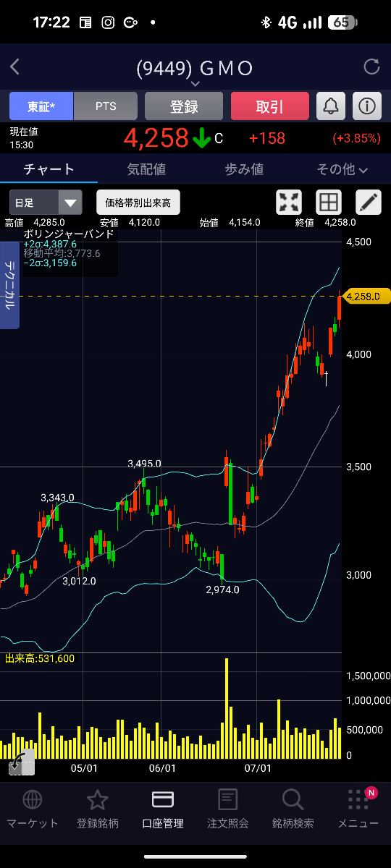Tap the 07/01 date axis label
This screenshot has height=868, width=391.
pyautogui.click(x=258, y=768)
